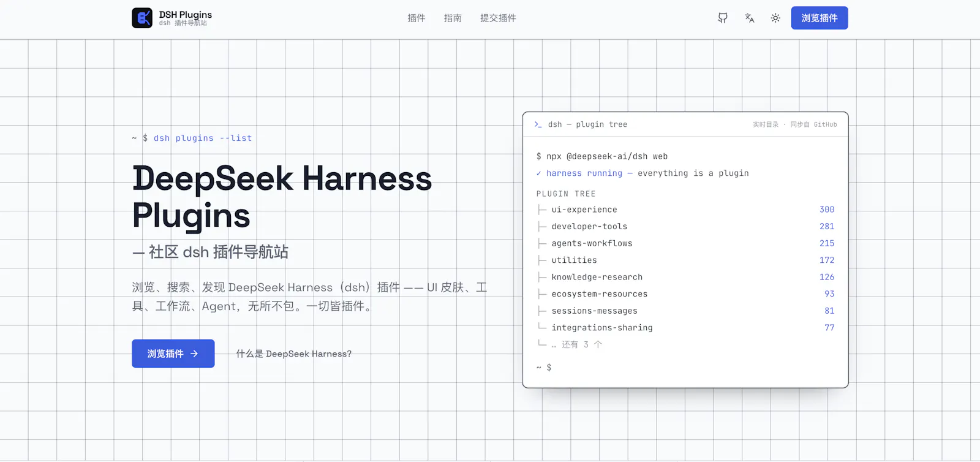
Task: Click the '社区 dsh 插件导航站' subtitle
Action: (219, 252)
